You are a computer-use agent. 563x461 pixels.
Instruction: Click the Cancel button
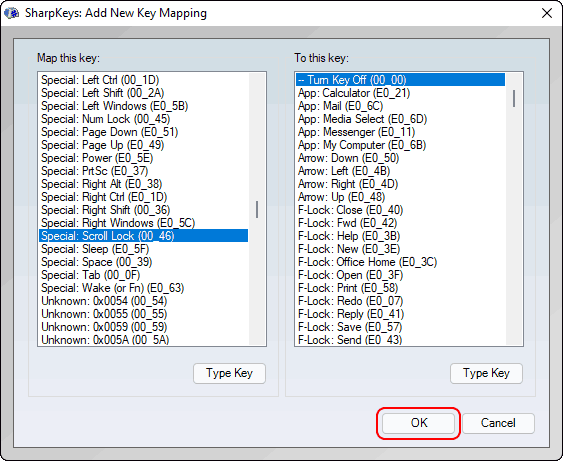[x=498, y=423]
